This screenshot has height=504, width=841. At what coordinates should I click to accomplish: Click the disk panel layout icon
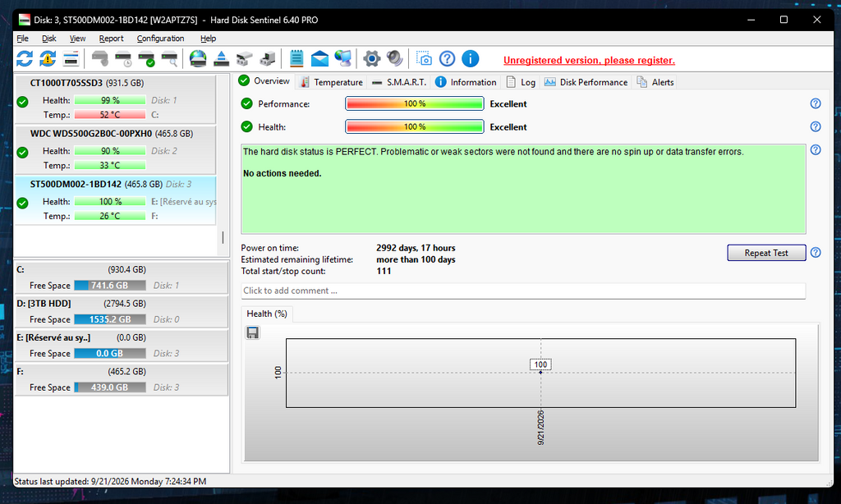point(71,58)
